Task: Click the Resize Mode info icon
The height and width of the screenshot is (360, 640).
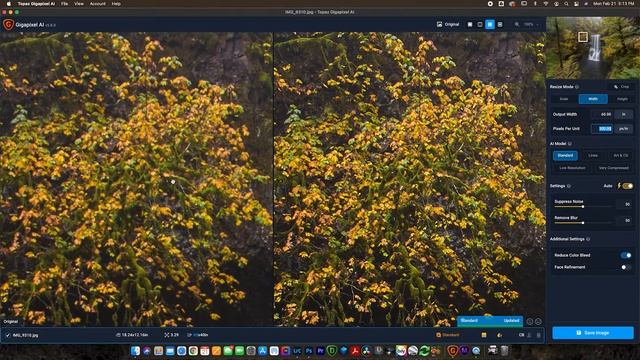Action: 577,87
